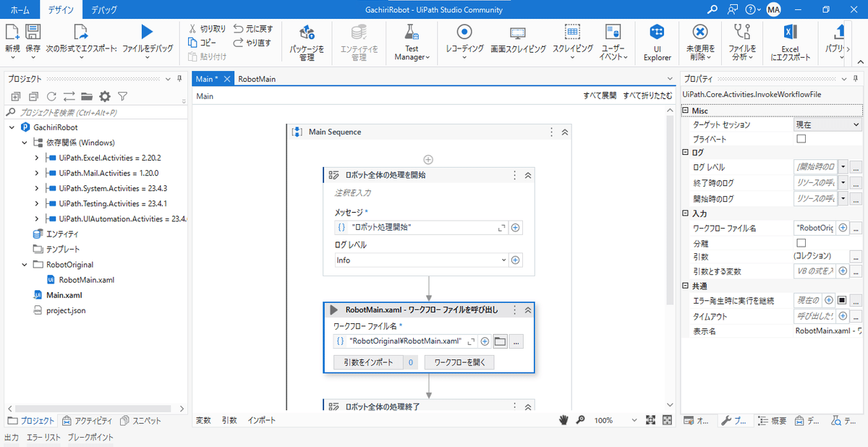Collapse Main Sequence with chevron
The image size is (868, 447).
565,132
